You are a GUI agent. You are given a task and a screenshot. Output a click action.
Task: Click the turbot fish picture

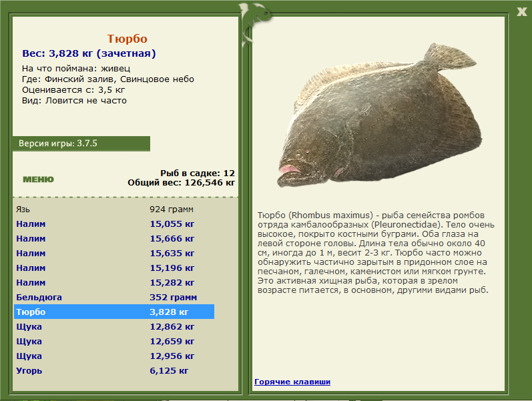379,115
